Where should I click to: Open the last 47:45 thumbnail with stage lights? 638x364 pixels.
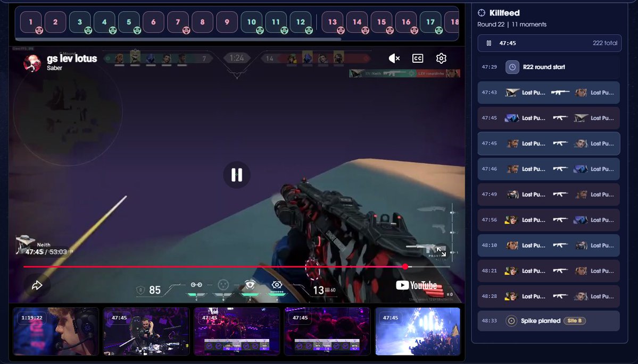pyautogui.click(x=418, y=331)
